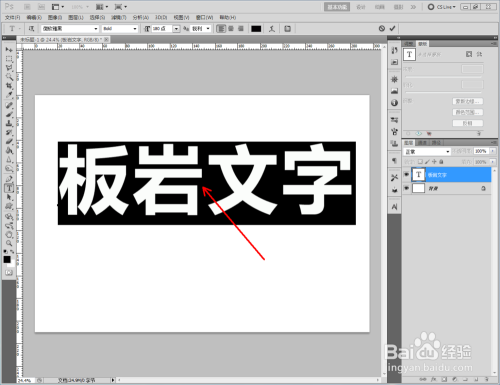Select the 3D Rotate tool
Screen dimensions: 500x385
9,217
